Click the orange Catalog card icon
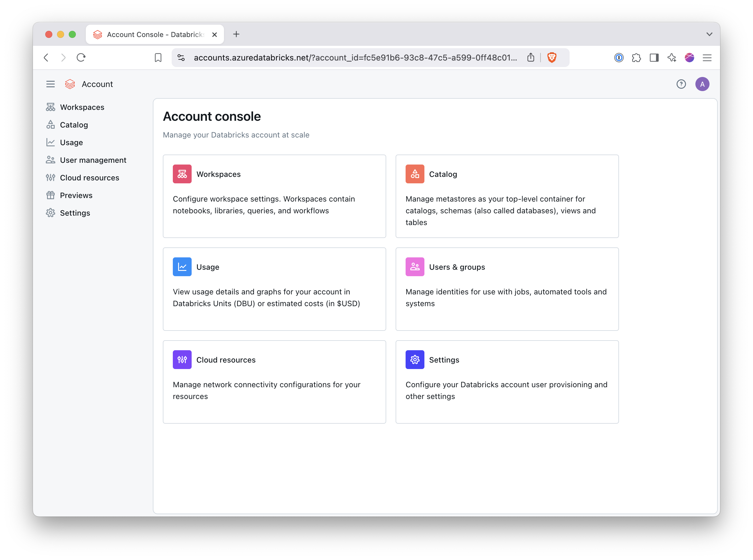This screenshot has width=753, height=560. [415, 174]
